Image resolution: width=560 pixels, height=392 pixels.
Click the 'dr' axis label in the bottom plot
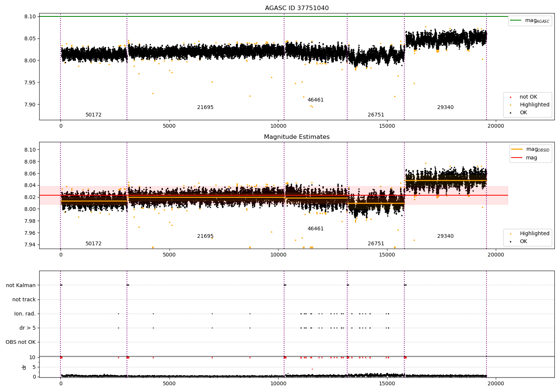[24, 367]
